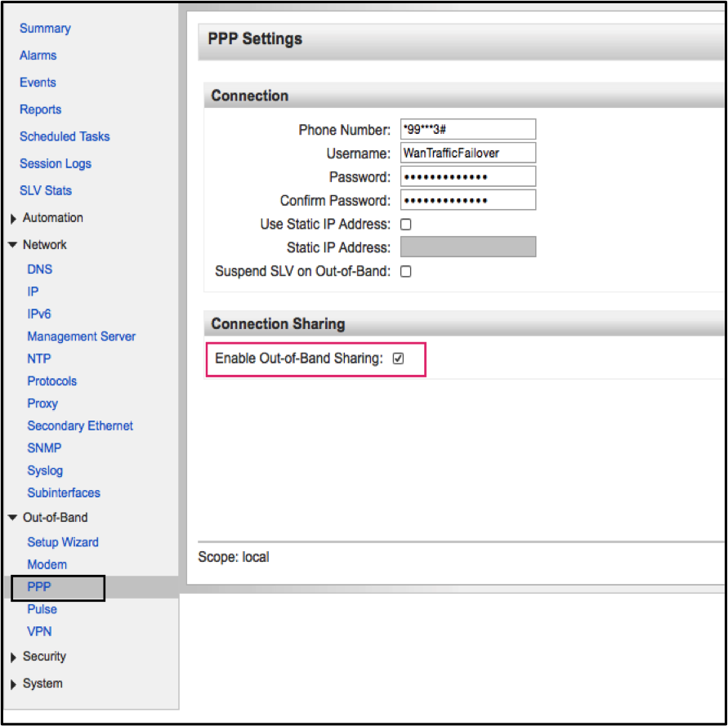728x726 pixels.
Task: Toggle Suspend SLV on Out-of-Band checkbox
Action: [x=405, y=271]
